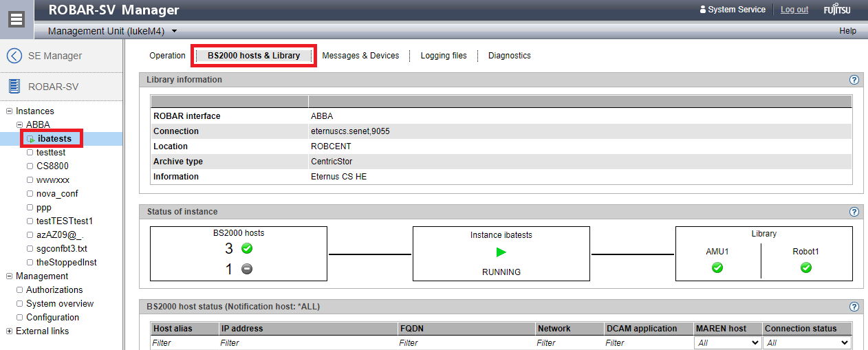The height and width of the screenshot is (350, 868).
Task: Collapse the Instances tree node
Action: click(x=9, y=111)
